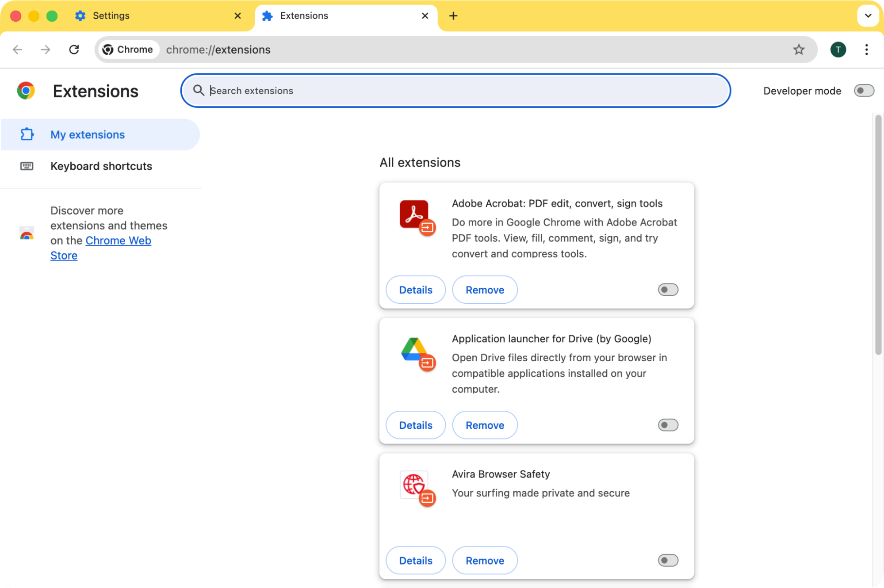Enable Developer mode
The height and width of the screenshot is (588, 884).
(864, 91)
